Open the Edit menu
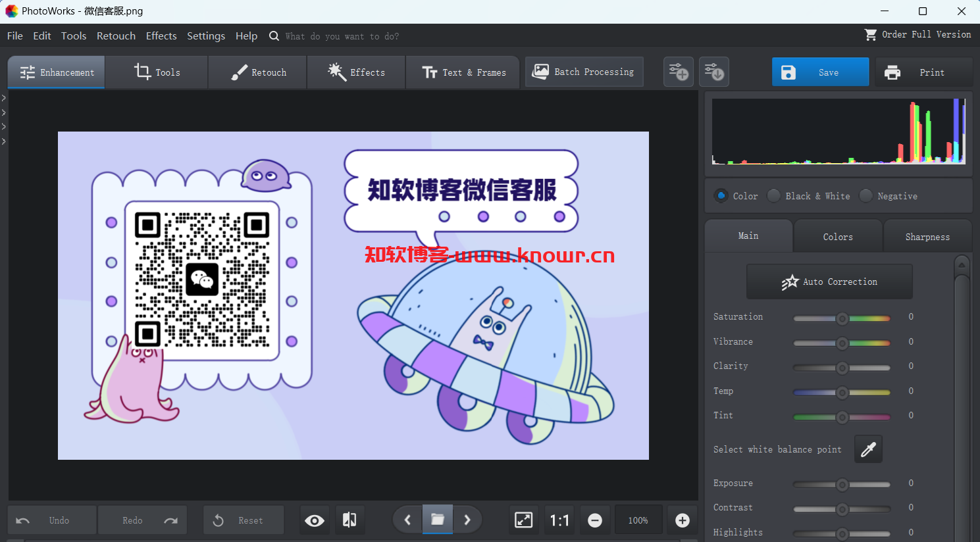The height and width of the screenshot is (542, 980). coord(42,36)
